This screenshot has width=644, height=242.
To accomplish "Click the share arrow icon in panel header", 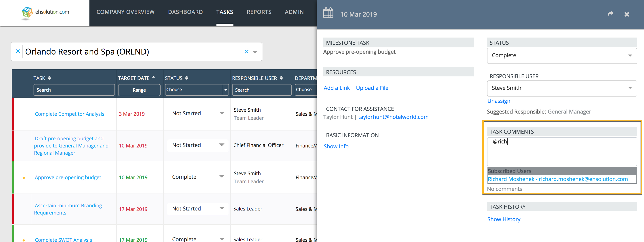I will (610, 14).
